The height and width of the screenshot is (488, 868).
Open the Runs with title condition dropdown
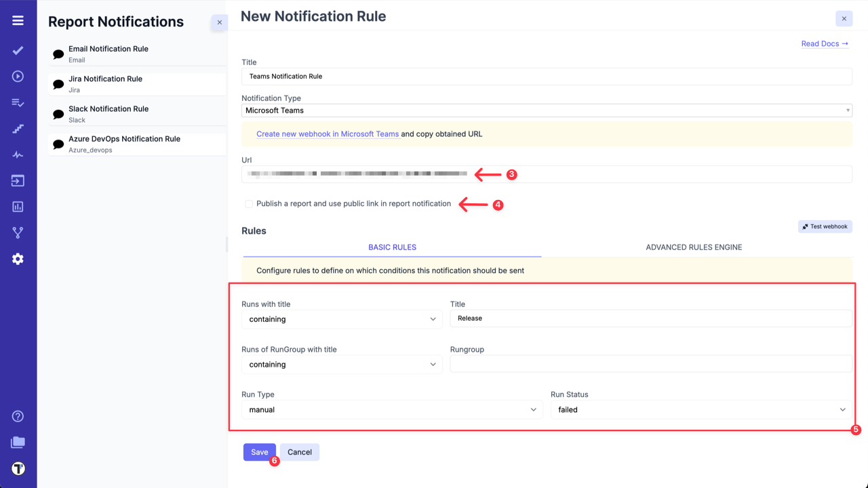[342, 319]
